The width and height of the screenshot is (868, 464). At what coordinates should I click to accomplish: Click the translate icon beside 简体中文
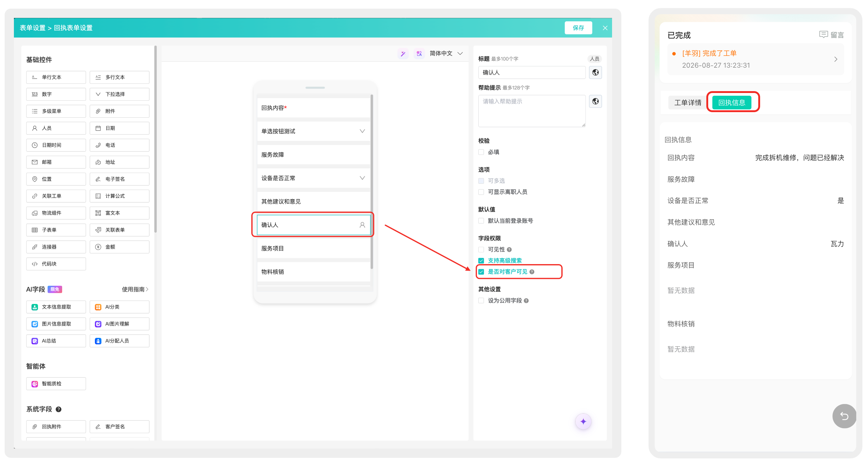point(419,53)
